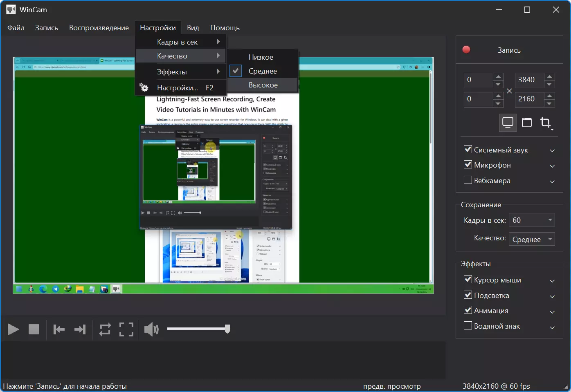
Task: Select window capture mode icon
Action: (527, 122)
